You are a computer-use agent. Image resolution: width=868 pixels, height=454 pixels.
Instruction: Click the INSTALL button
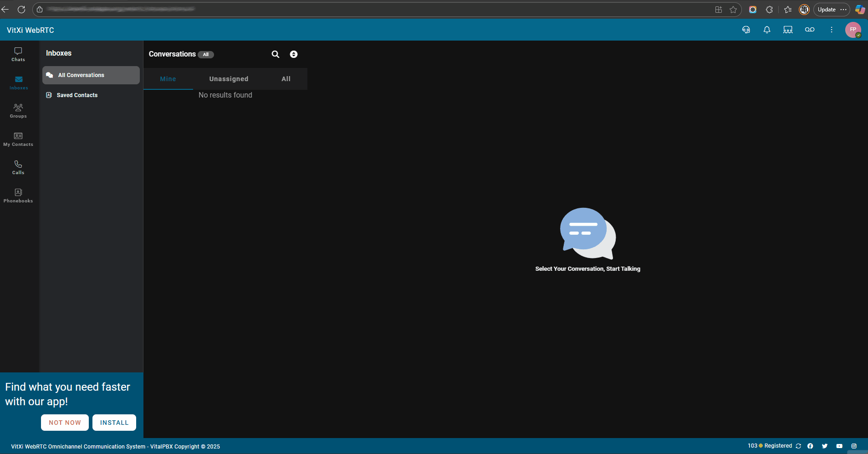[x=114, y=423]
